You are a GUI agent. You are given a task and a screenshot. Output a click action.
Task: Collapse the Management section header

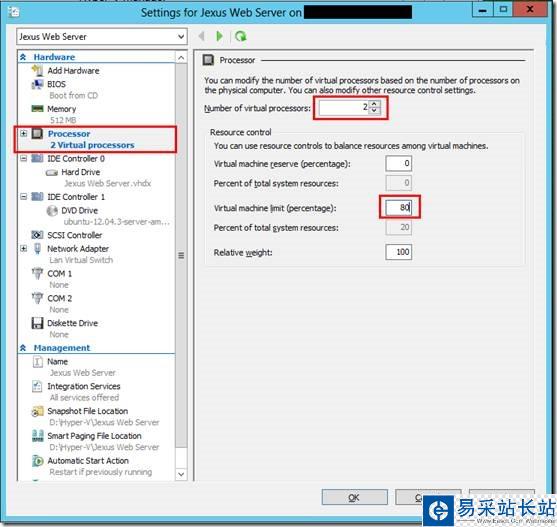pyautogui.click(x=23, y=348)
